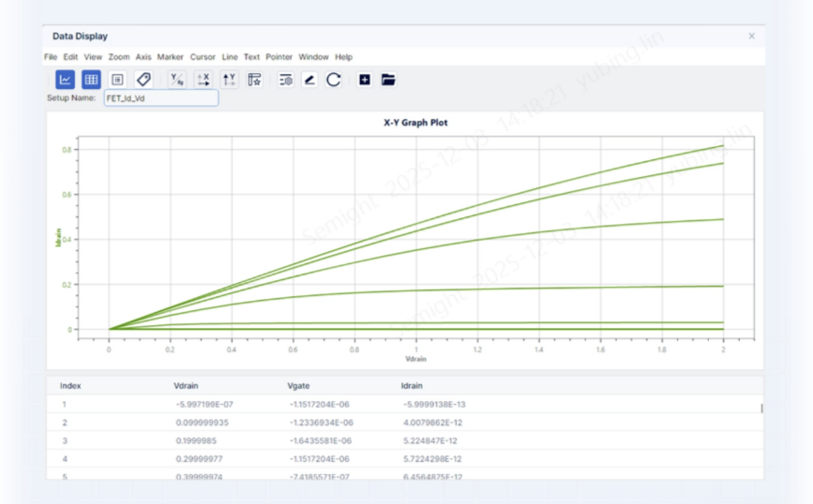Screen dimensions: 813x504
Task: Click the open folder icon
Action: [x=388, y=80]
